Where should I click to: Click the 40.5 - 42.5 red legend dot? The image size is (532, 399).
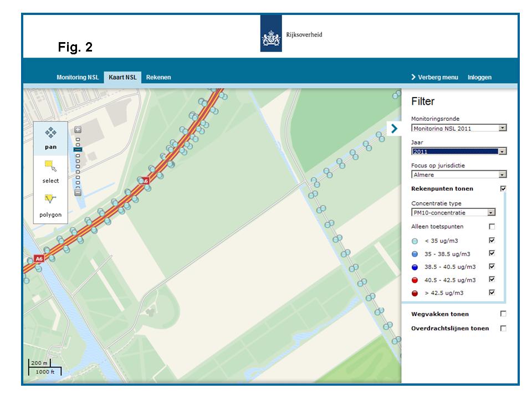coord(415,280)
